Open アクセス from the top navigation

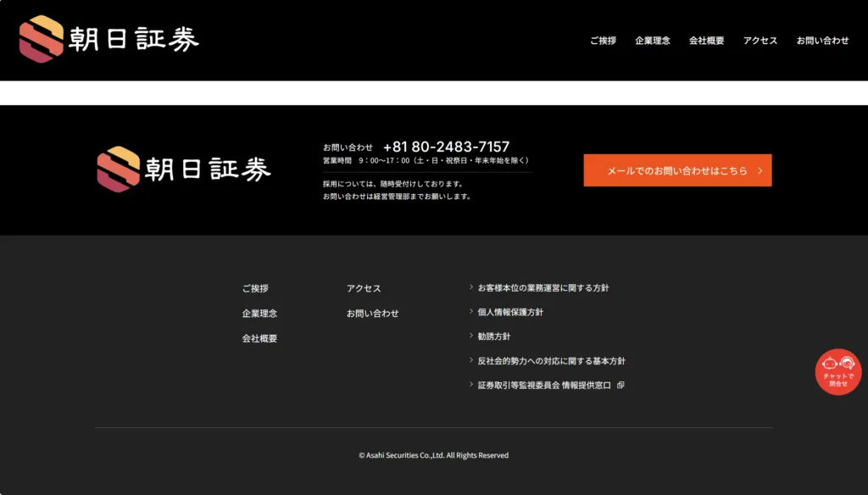click(759, 41)
